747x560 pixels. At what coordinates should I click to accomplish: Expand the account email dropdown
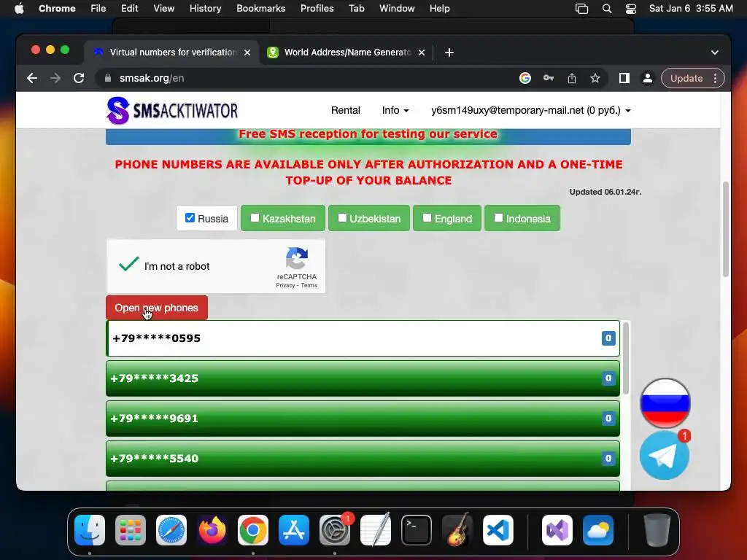[531, 111]
